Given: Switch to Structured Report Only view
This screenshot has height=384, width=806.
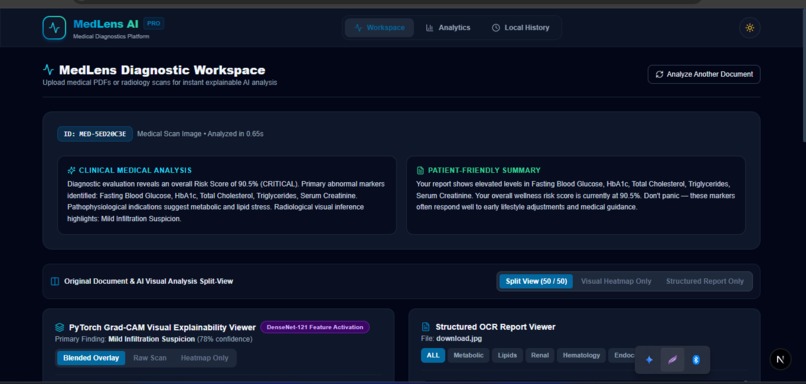Looking at the screenshot, I should [x=705, y=281].
